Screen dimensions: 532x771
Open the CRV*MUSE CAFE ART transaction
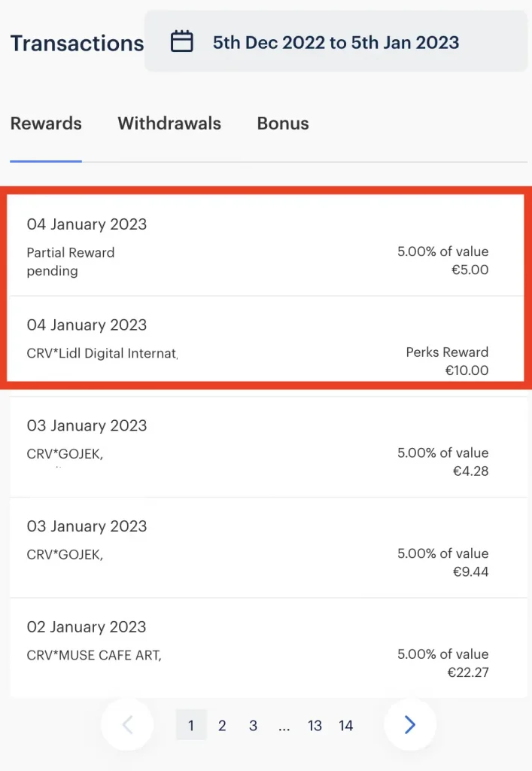pyautogui.click(x=265, y=648)
